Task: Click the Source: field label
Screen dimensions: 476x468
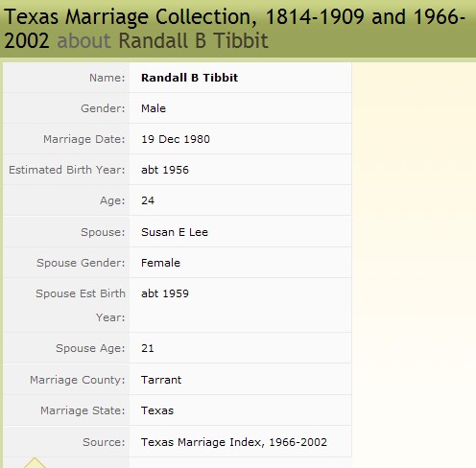Action: (104, 442)
